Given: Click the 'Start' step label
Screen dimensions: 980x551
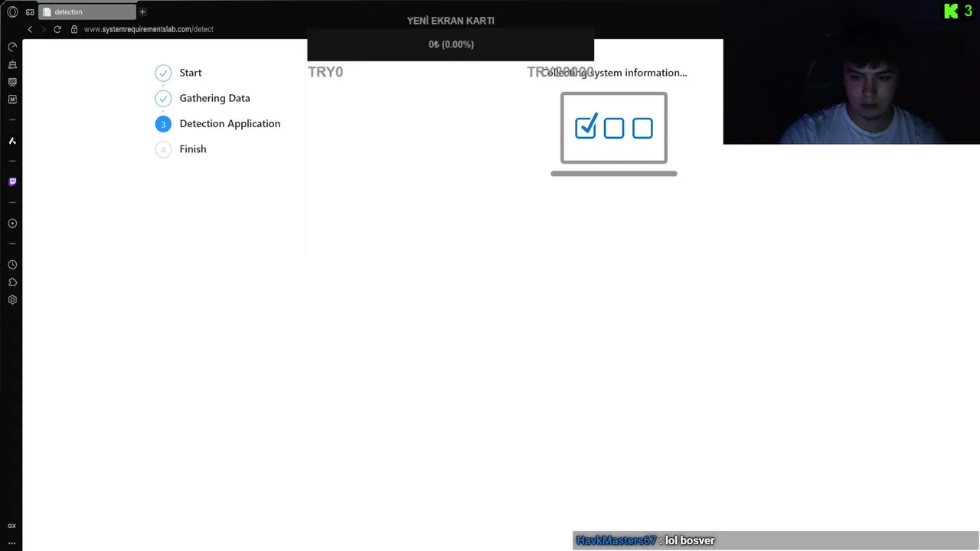Looking at the screenshot, I should click(x=191, y=73).
